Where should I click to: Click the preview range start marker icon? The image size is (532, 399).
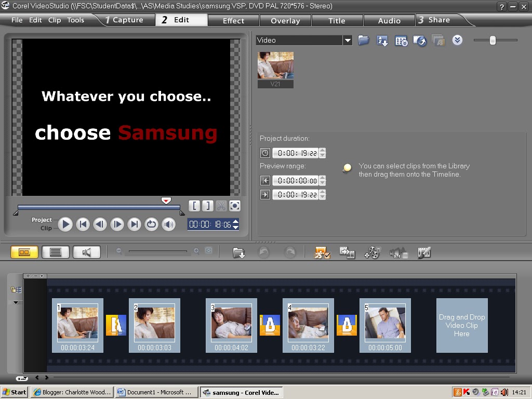tap(265, 180)
